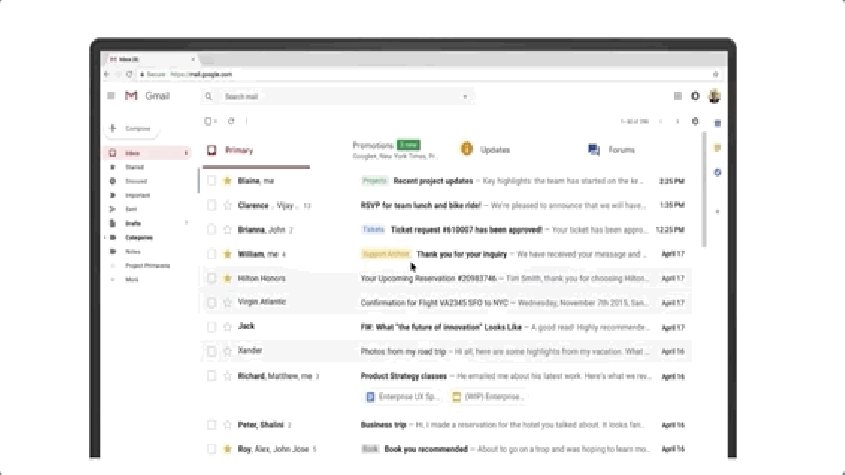Select the Clarence email checkbox
This screenshot has width=845, height=475.
click(211, 205)
